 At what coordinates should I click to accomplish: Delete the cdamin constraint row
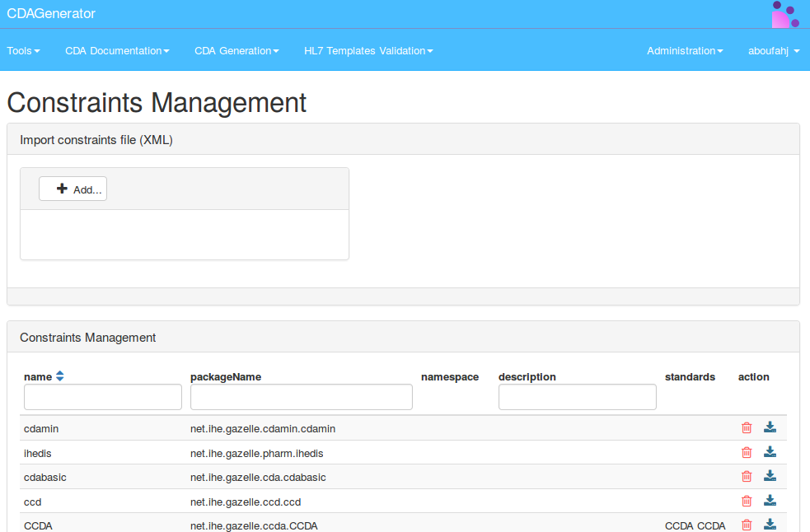click(747, 427)
